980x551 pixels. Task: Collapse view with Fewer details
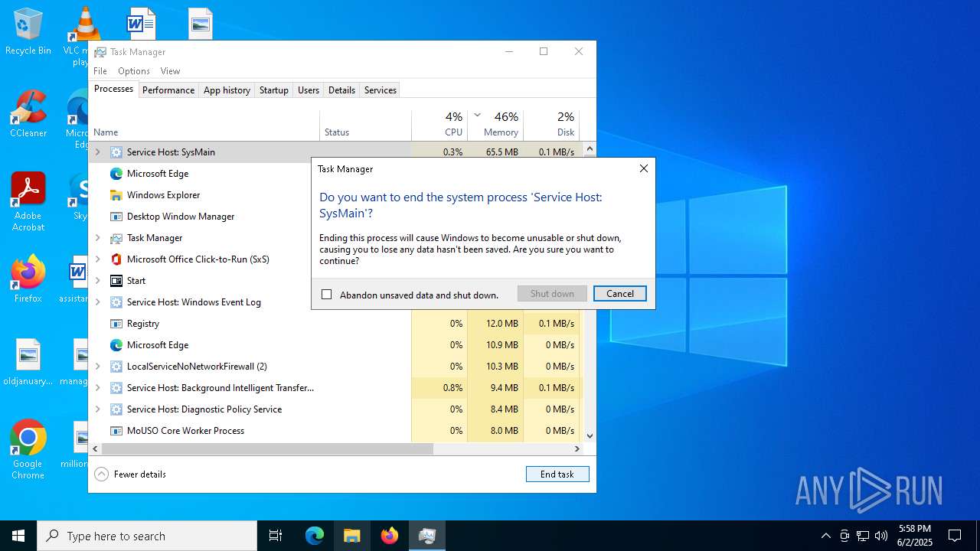click(x=130, y=474)
